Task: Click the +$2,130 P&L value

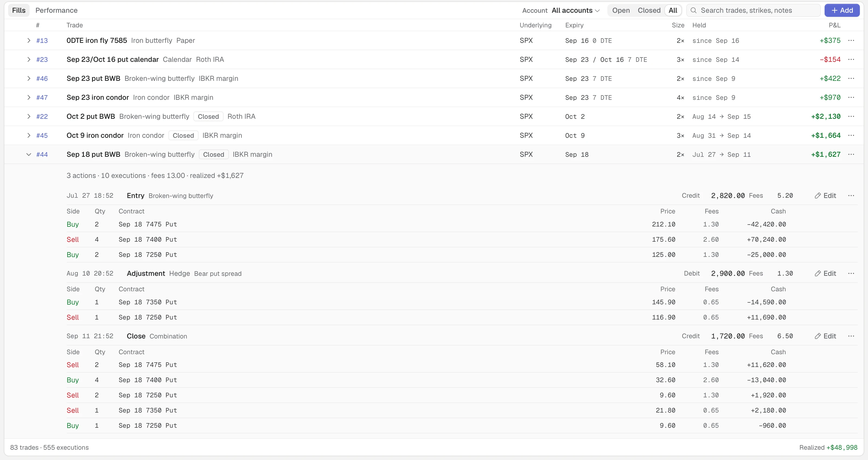Action: coord(825,116)
